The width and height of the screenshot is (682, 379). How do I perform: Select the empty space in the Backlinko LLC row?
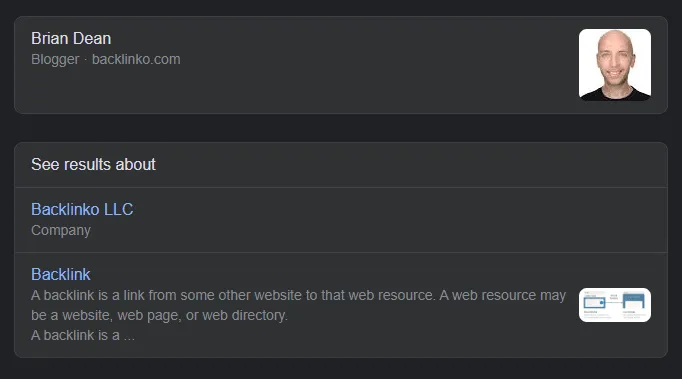click(391, 220)
